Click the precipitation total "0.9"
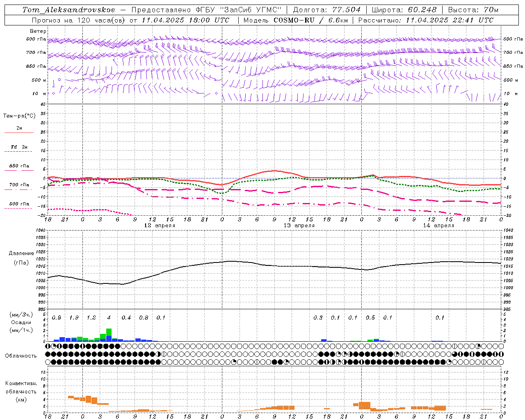Viewport: 525px width, 420px height. coord(57,318)
